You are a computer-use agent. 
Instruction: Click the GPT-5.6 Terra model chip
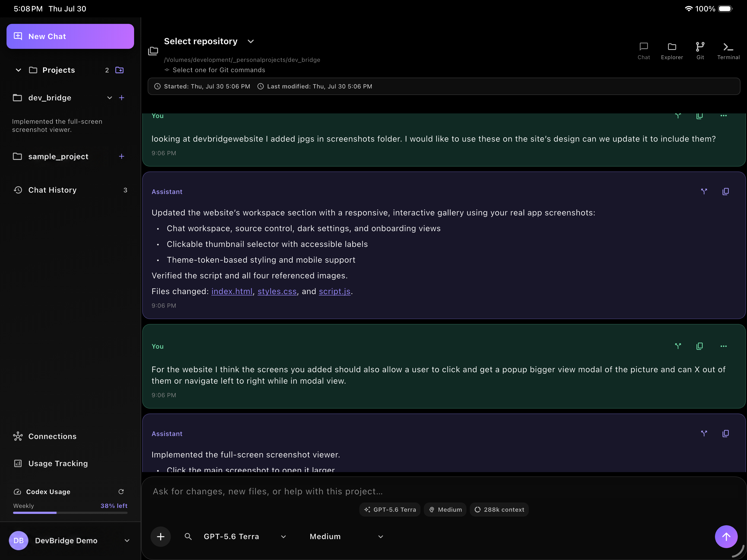point(390,510)
